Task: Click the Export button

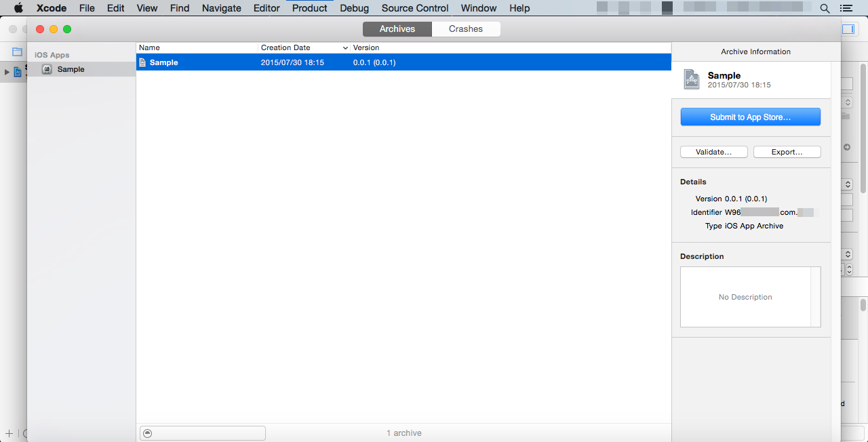Action: [x=787, y=152]
